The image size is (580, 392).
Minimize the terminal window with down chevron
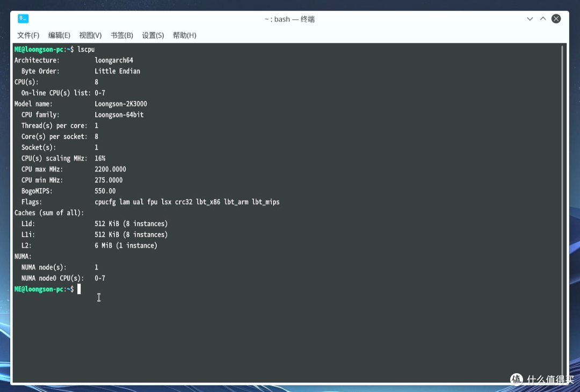[530, 19]
